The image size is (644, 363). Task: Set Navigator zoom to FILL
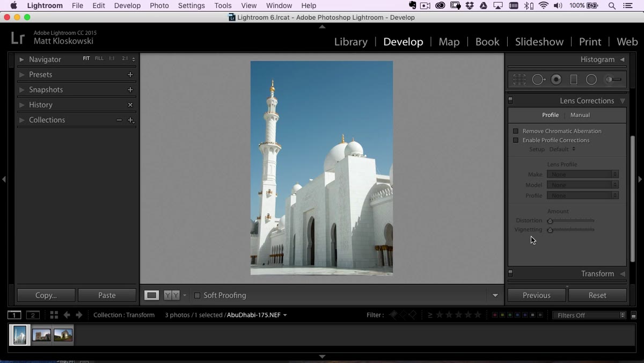pos(99,59)
